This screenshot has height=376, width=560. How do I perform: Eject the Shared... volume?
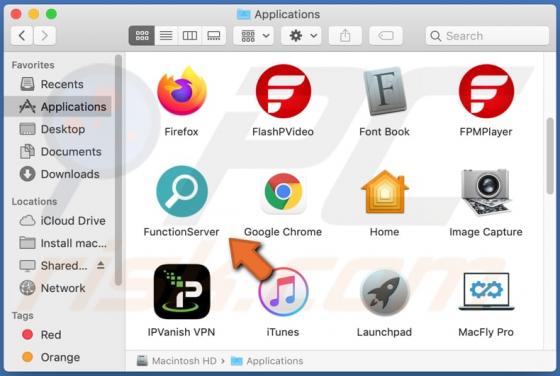pos(101,265)
